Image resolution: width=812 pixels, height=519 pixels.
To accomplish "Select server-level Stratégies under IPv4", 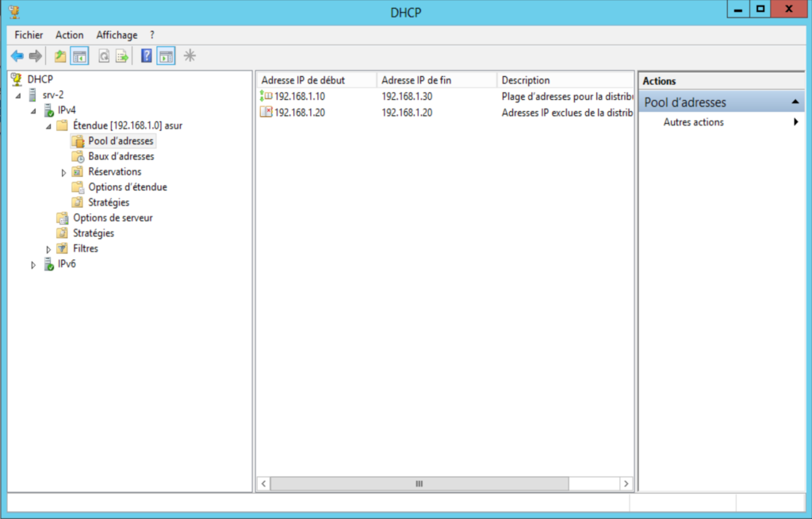I will click(x=94, y=233).
